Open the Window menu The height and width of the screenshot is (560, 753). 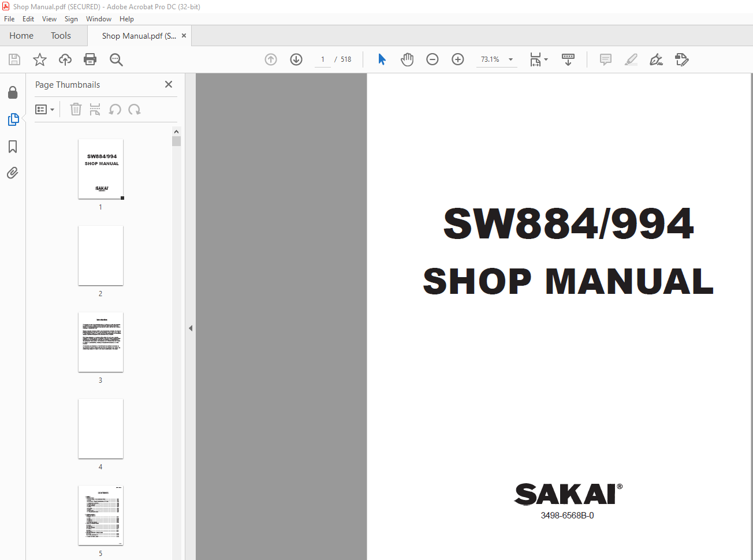pyautogui.click(x=99, y=19)
